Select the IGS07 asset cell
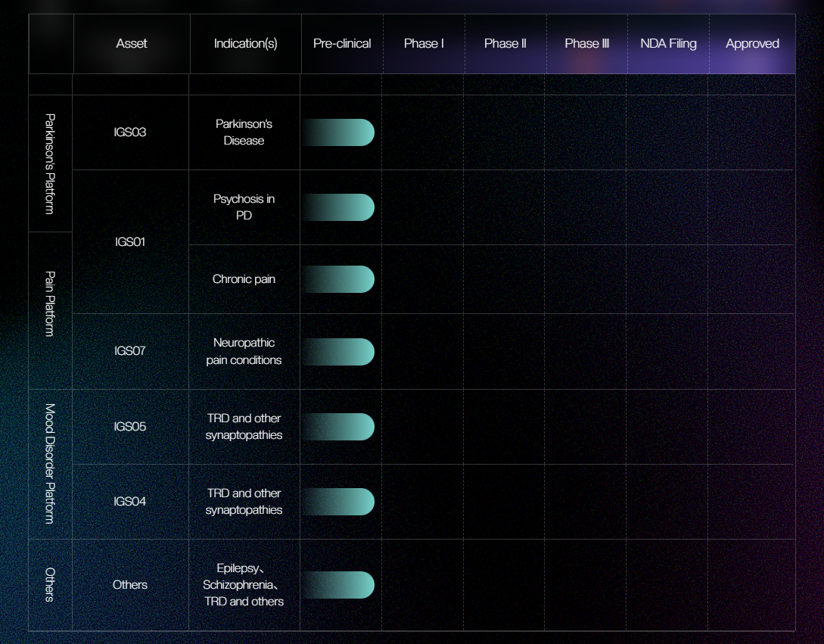The width and height of the screenshot is (824, 644). pos(130,351)
